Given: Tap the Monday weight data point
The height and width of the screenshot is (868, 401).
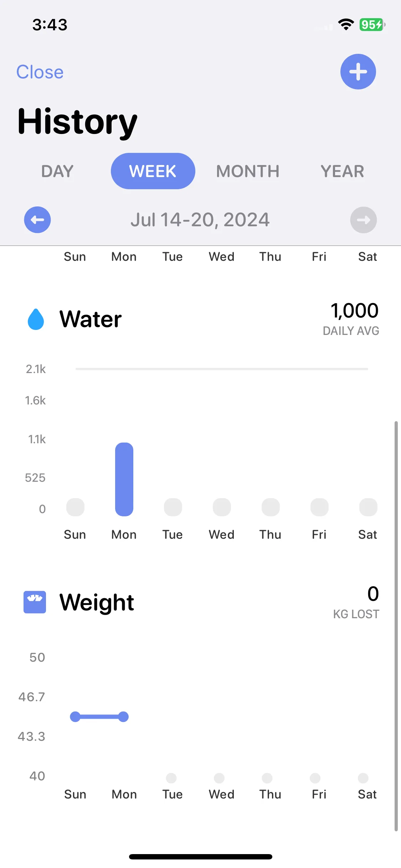Looking at the screenshot, I should pyautogui.click(x=123, y=717).
